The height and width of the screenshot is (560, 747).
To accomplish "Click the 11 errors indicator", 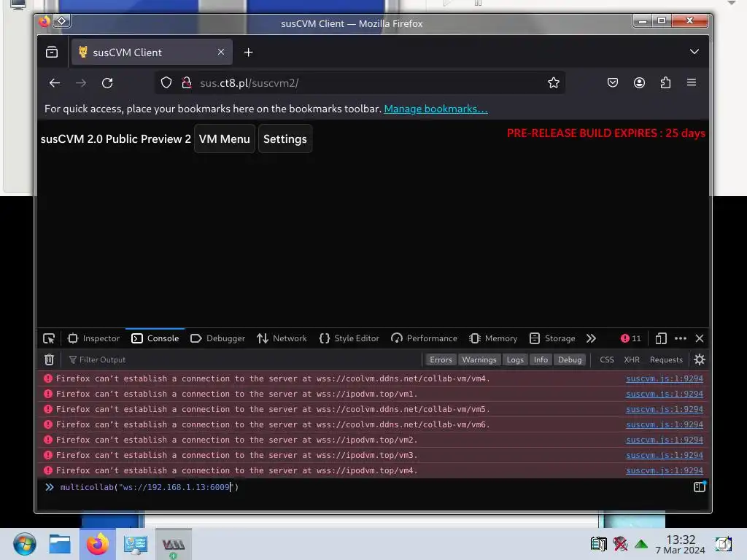I will (630, 338).
